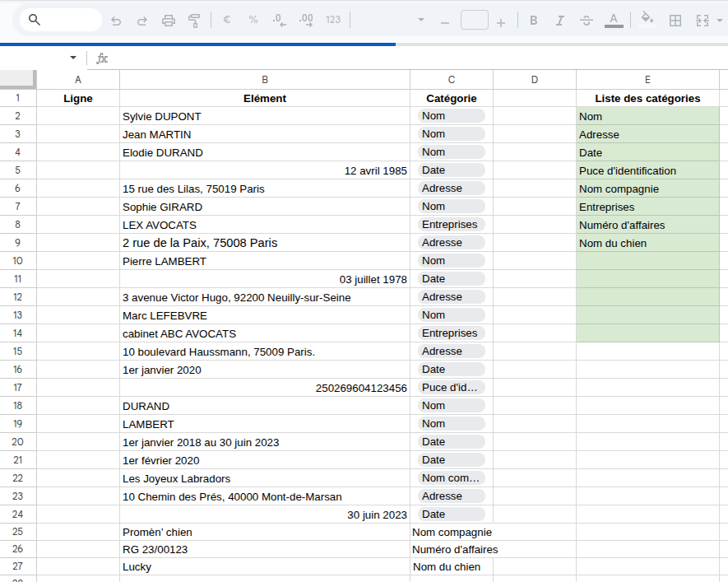Screen dimensions: 728x582
Task: Open the borders menu
Action: [x=675, y=21]
